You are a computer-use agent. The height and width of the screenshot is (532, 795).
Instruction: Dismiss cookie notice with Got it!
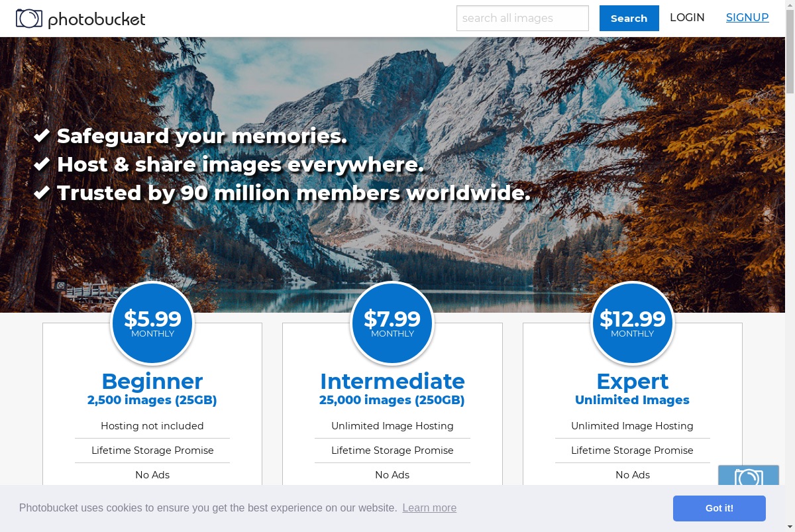pos(719,509)
